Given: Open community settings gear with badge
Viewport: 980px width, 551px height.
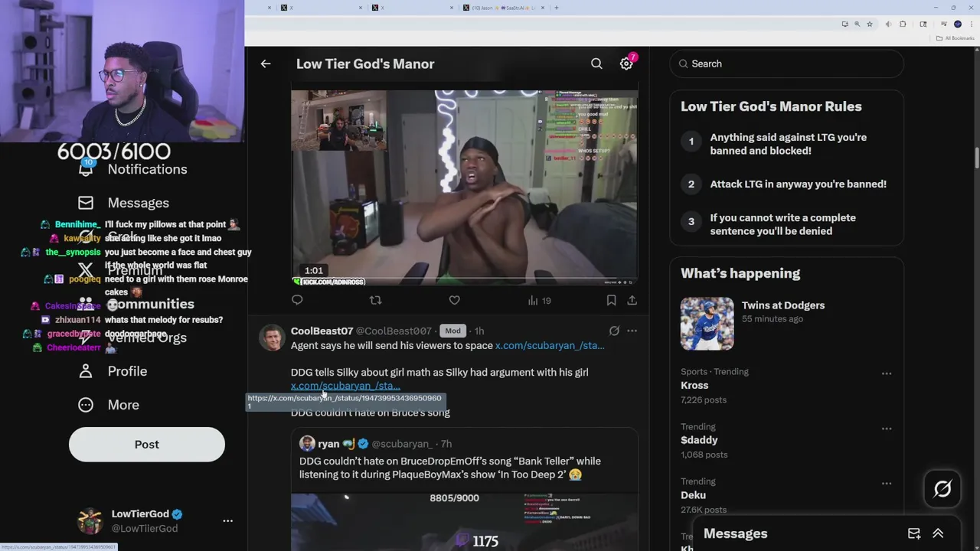Looking at the screenshot, I should coord(627,64).
